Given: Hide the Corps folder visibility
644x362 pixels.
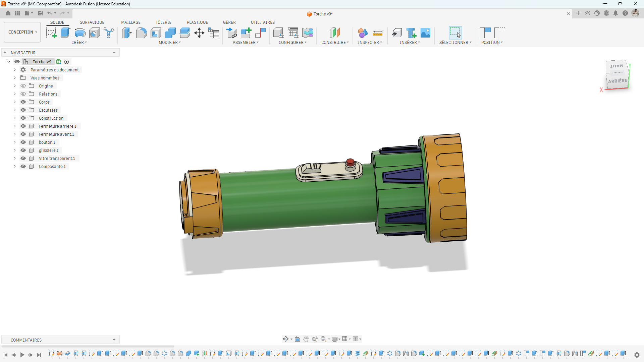Looking at the screenshot, I should (x=23, y=102).
